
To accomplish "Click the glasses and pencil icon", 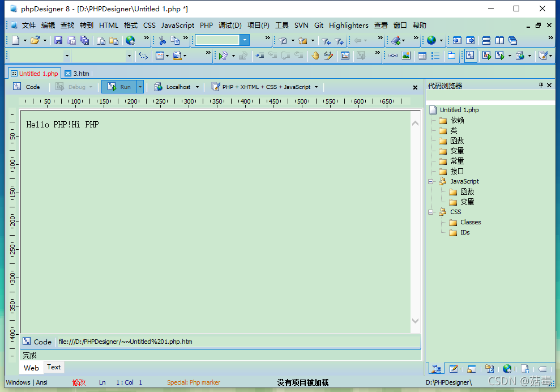I will coord(328,56).
